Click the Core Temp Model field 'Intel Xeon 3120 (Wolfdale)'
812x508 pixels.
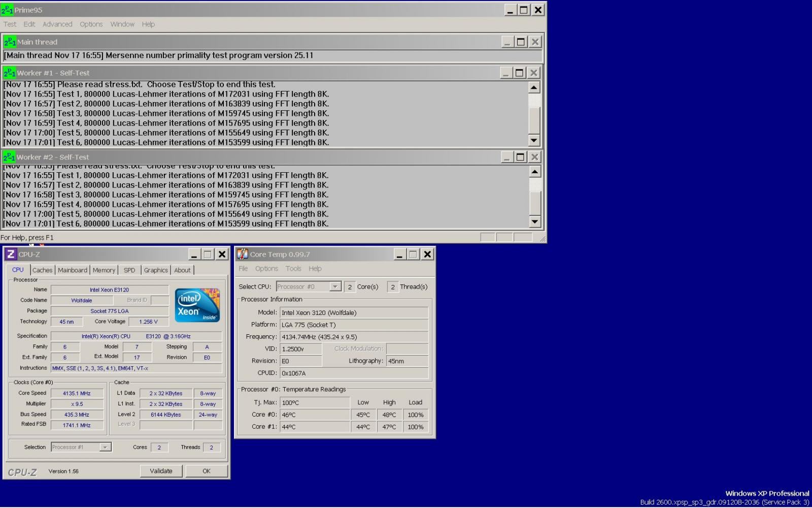354,312
